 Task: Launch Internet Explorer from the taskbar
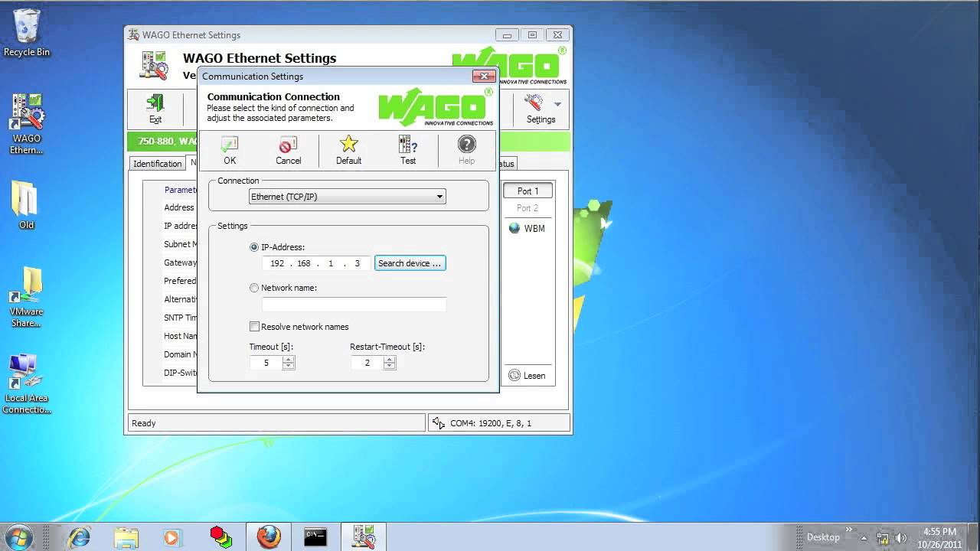(79, 536)
